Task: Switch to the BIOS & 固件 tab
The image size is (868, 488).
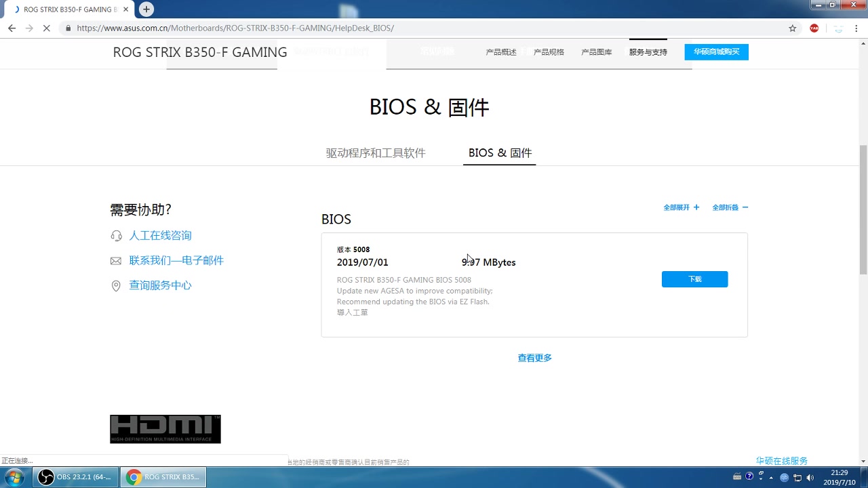Action: coord(499,152)
